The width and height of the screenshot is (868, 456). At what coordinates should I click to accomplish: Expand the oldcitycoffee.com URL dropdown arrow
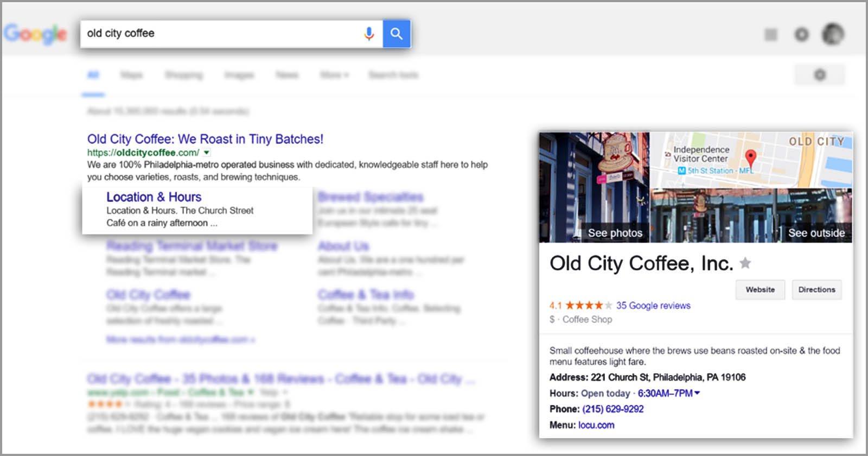coord(207,153)
